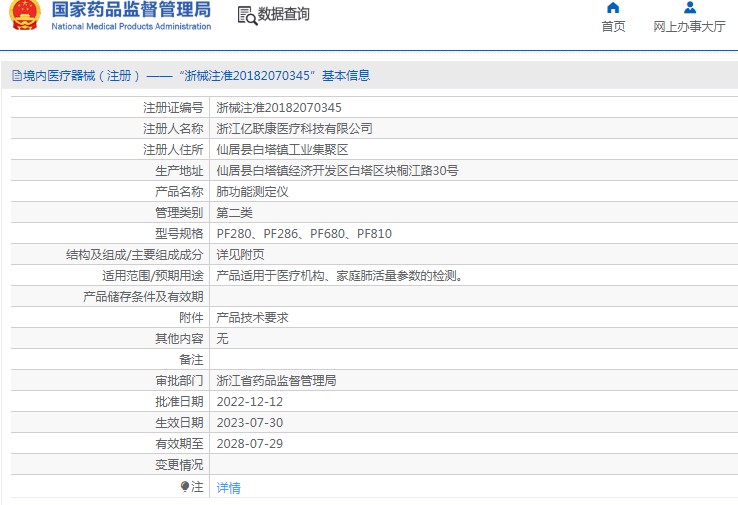
Task: Click the 其他内容 row label
Action: (179, 338)
